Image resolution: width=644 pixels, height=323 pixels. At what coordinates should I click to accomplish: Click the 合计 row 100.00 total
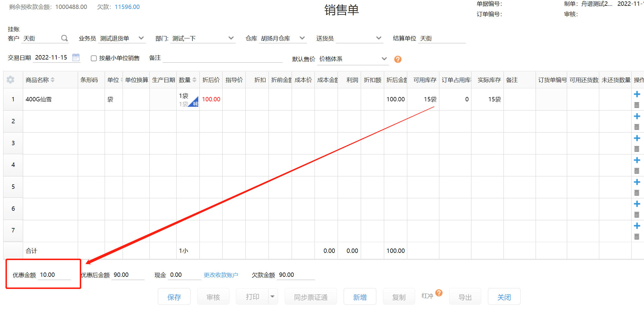[395, 251]
